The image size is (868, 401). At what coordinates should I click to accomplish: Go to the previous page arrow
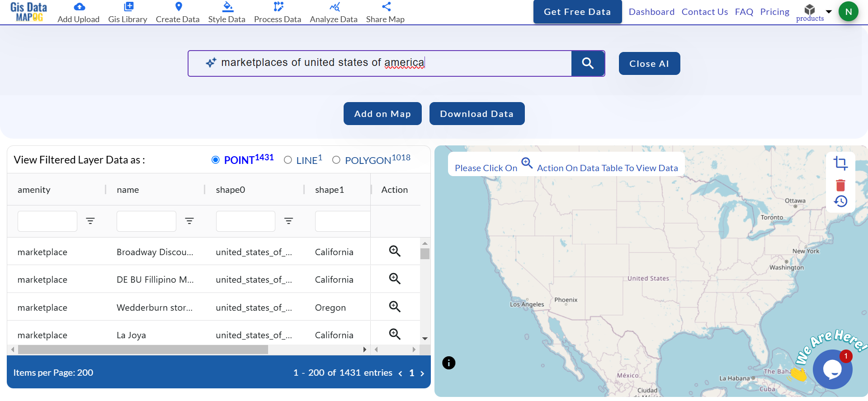tap(400, 373)
